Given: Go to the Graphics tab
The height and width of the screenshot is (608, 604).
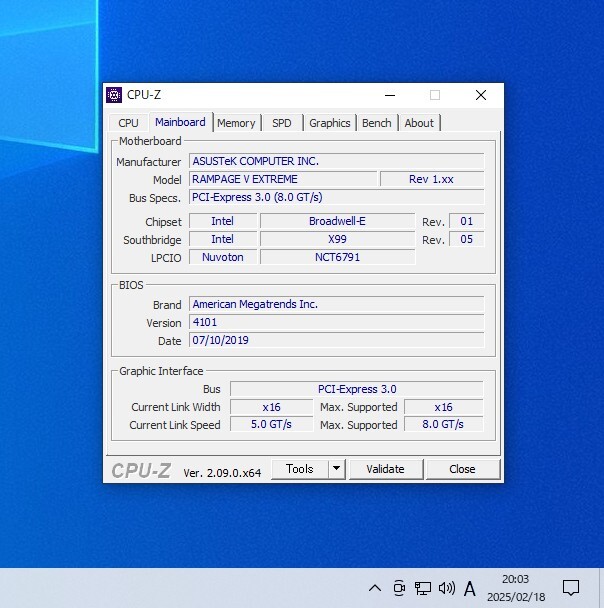Looking at the screenshot, I should tap(329, 123).
